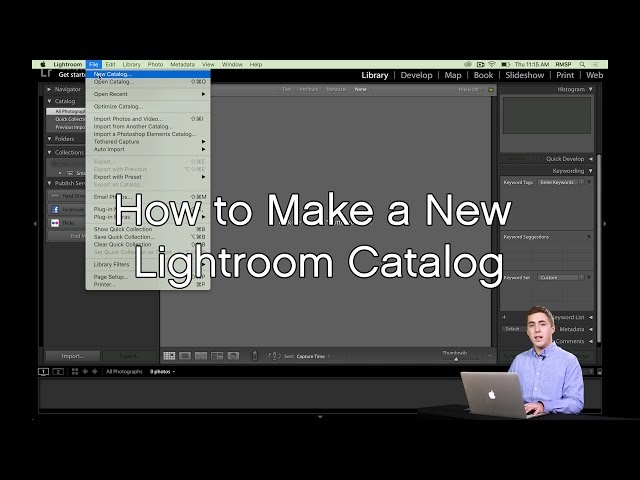Open the Window menu in the menu bar
Screen dimensions: 640x480
232,64
